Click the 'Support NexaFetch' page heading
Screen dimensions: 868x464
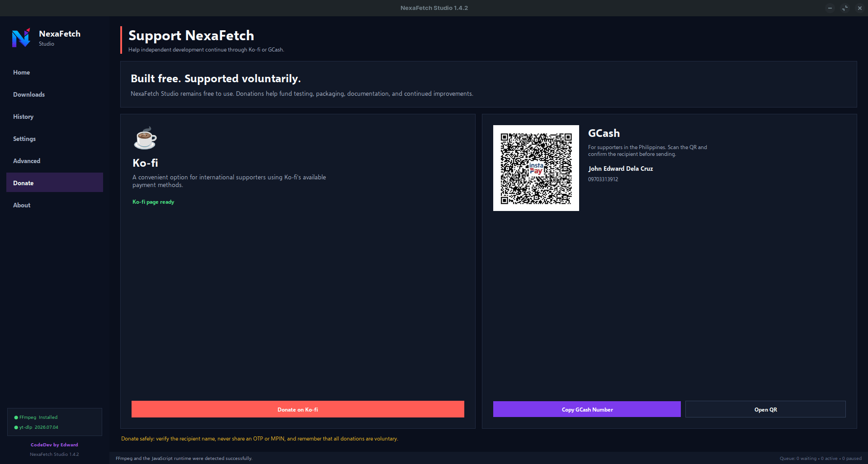point(191,36)
